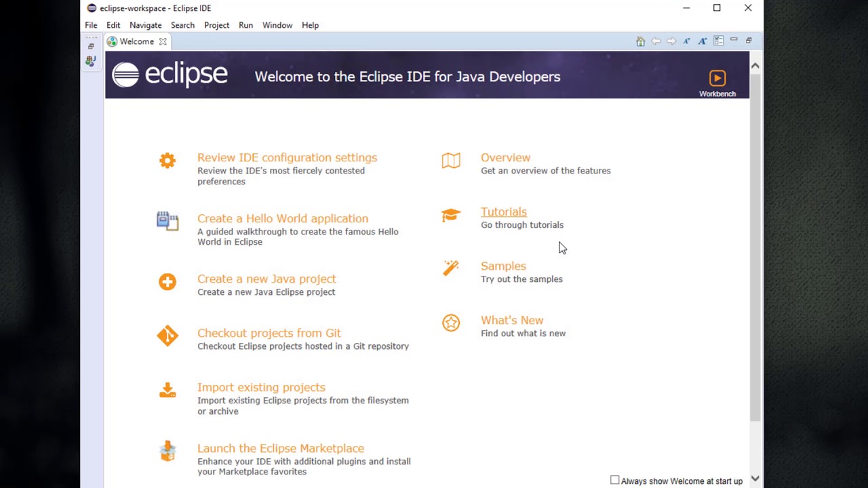Click the Git diamond icon
Image resolution: width=868 pixels, height=488 pixels.
[167, 336]
